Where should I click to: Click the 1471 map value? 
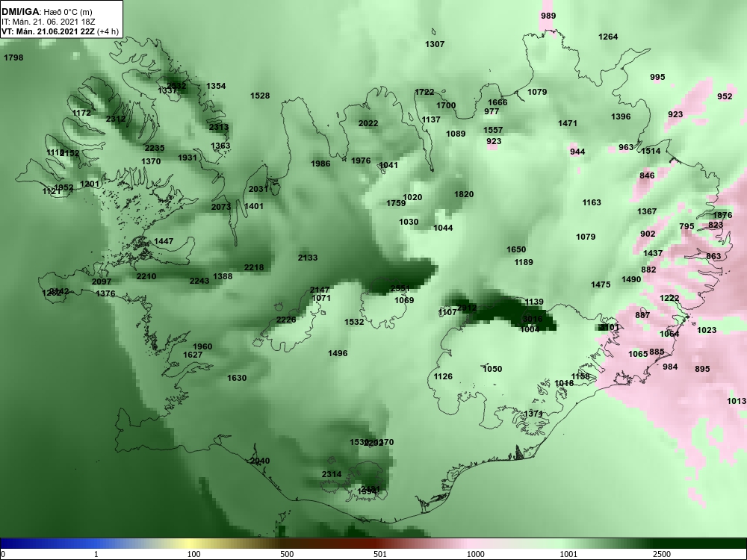pos(568,124)
